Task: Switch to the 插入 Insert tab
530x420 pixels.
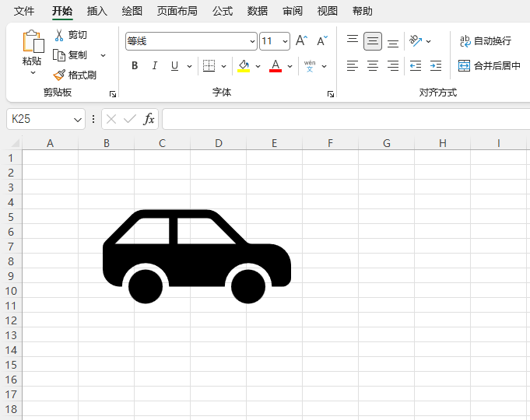Action: tap(97, 11)
